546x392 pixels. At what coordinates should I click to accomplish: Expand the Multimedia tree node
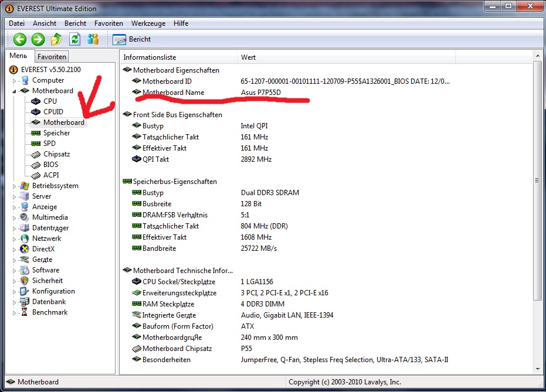[14, 218]
